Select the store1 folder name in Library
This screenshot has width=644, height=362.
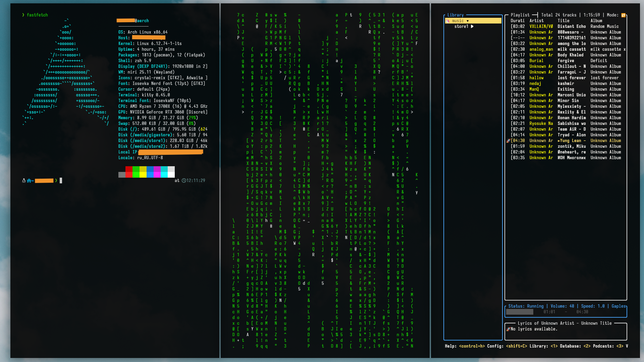461,27
